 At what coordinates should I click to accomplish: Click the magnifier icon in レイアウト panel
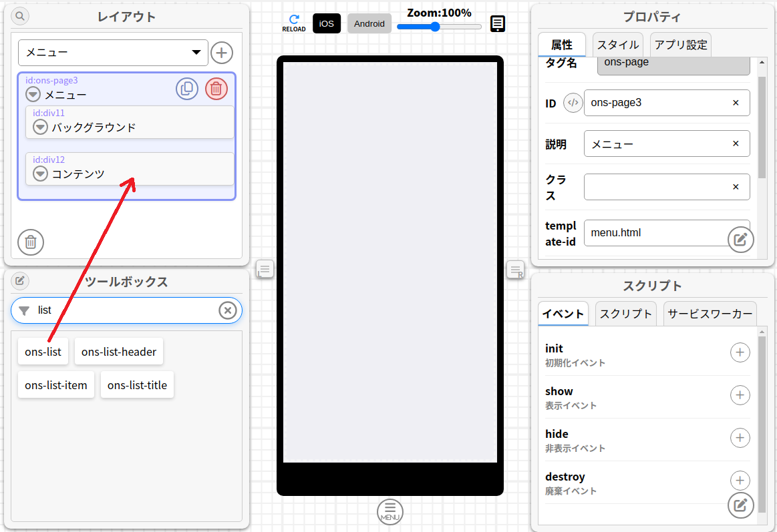(19, 15)
